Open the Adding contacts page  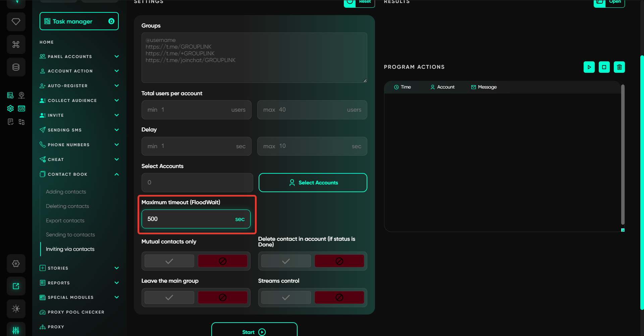pos(66,192)
